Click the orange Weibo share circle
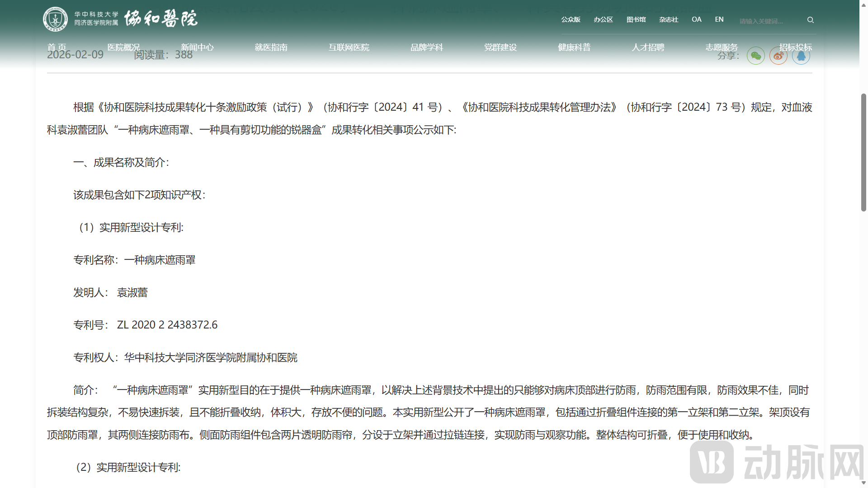The image size is (868, 488). (778, 55)
